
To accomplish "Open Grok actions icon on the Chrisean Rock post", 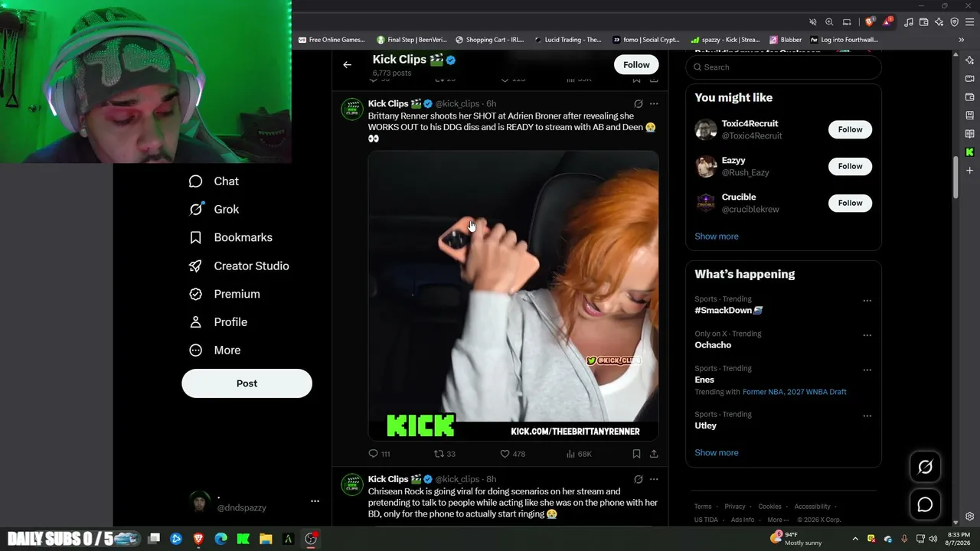I will [638, 479].
